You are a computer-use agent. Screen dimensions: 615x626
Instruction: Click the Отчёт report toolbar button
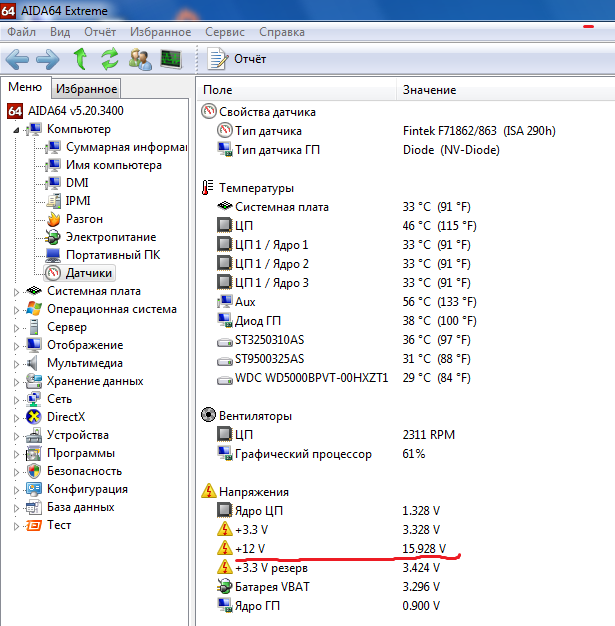(237, 59)
